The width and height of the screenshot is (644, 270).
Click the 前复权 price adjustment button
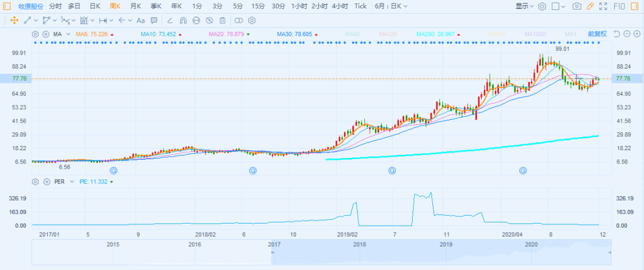pyautogui.click(x=597, y=34)
